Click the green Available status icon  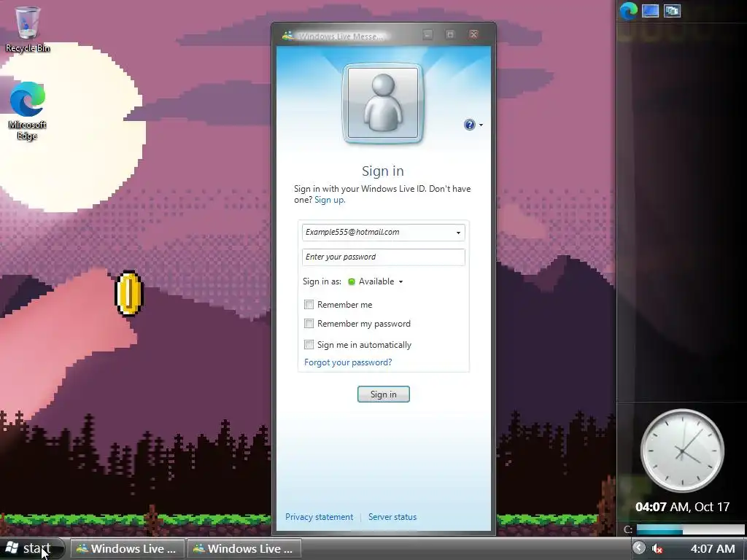[352, 282]
